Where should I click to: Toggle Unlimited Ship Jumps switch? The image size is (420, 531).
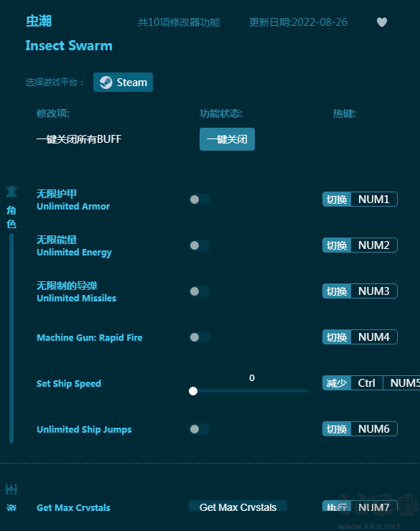200,429
